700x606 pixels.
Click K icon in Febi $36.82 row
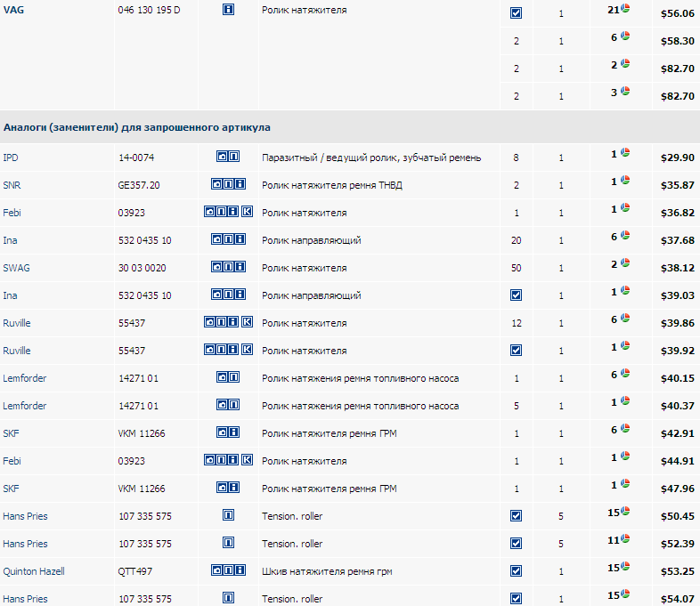pyautogui.click(x=247, y=212)
